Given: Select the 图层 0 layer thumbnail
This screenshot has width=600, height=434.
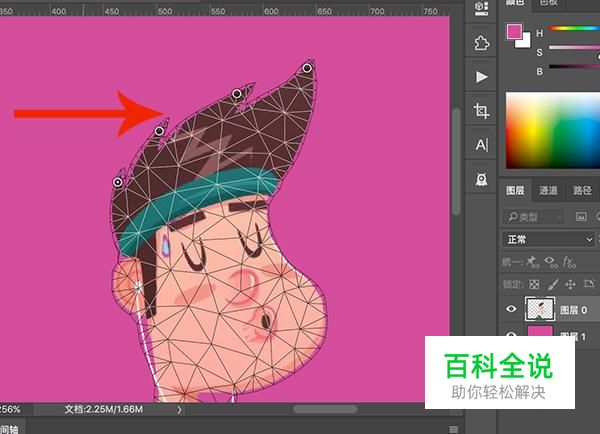Looking at the screenshot, I should [540, 309].
